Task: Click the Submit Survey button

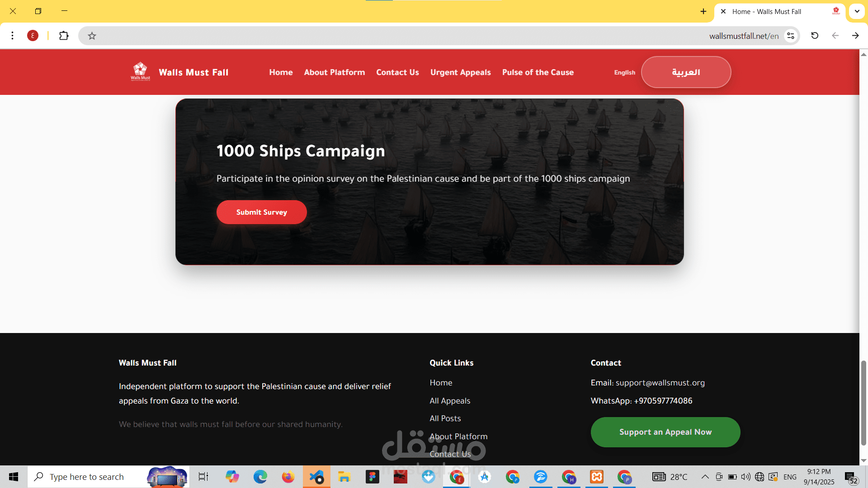Action: pyautogui.click(x=261, y=212)
